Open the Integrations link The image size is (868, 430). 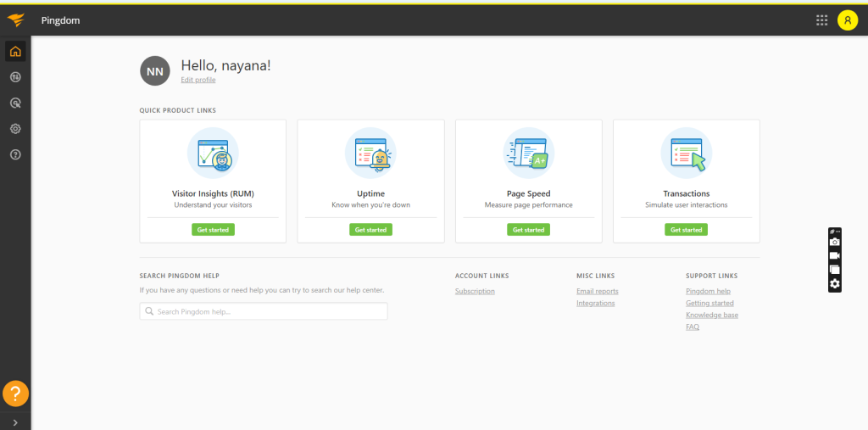point(596,303)
